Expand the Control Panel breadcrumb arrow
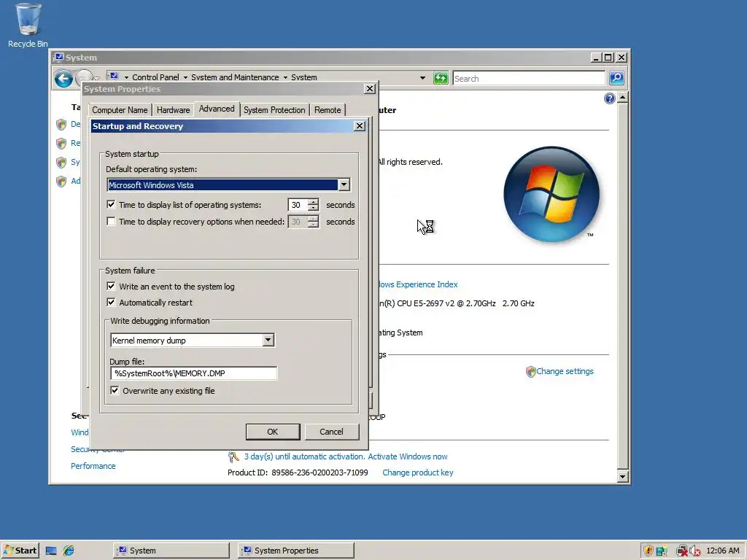Screen dimensions: 747x560 click(x=185, y=77)
